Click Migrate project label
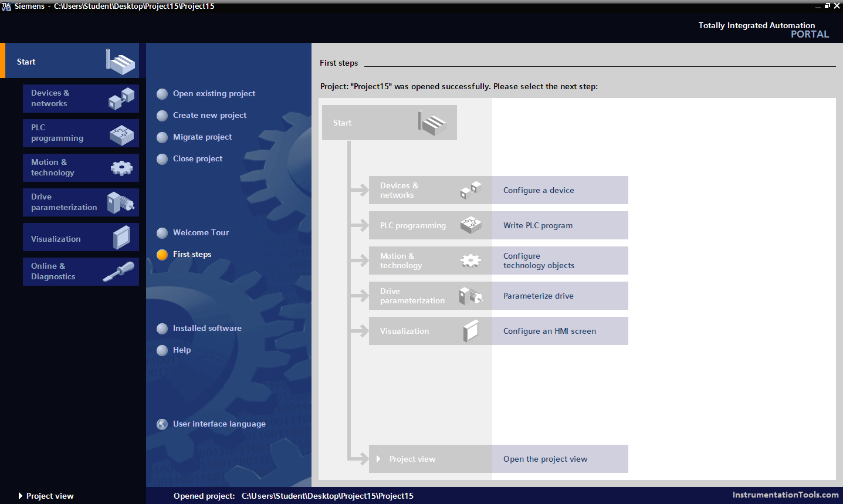Image resolution: width=843 pixels, height=504 pixels. coord(202,137)
